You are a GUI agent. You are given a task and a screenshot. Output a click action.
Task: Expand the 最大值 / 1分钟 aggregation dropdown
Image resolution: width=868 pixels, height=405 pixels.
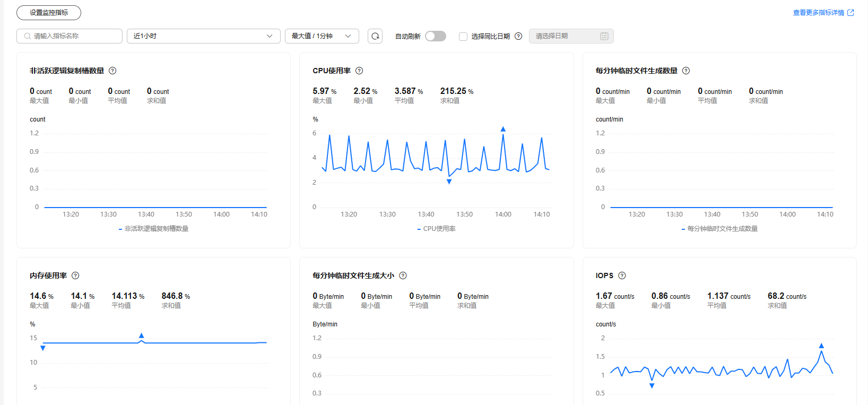pos(322,36)
